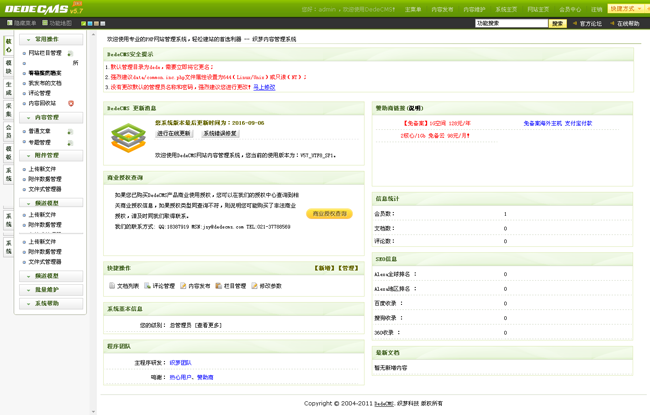
Task: Click the DedeCMS v5.7 logo in header
Action: (x=44, y=8)
